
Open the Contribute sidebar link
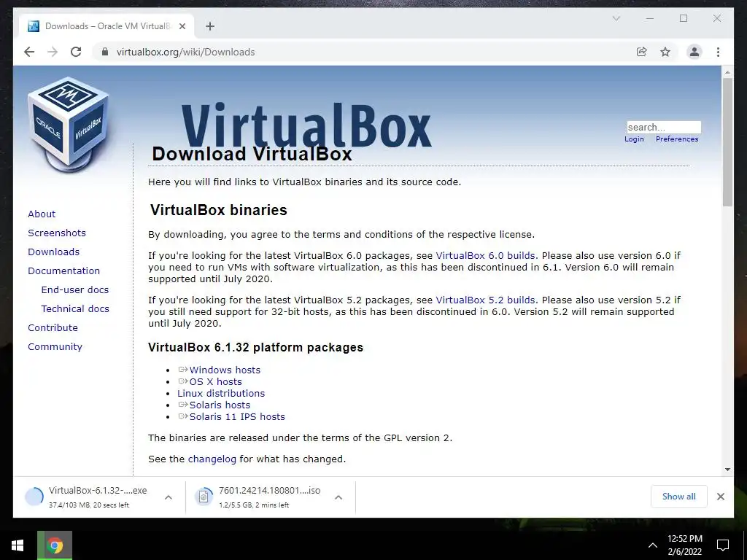coord(53,328)
